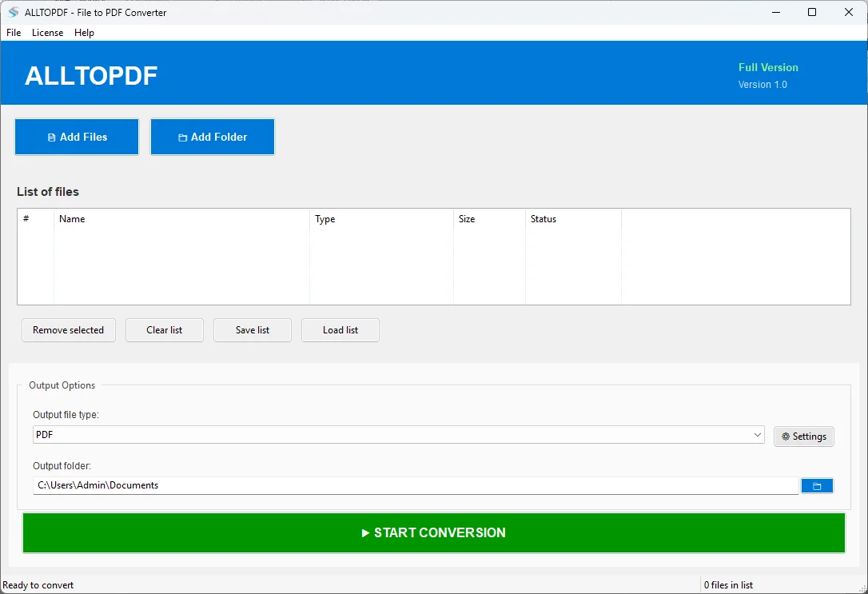Viewport: 868px width, 594px height.
Task: Click the file icon inside Add Files
Action: [54, 137]
